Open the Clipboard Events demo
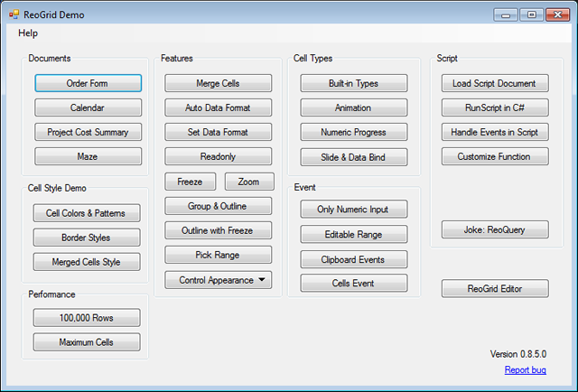 coord(354,259)
